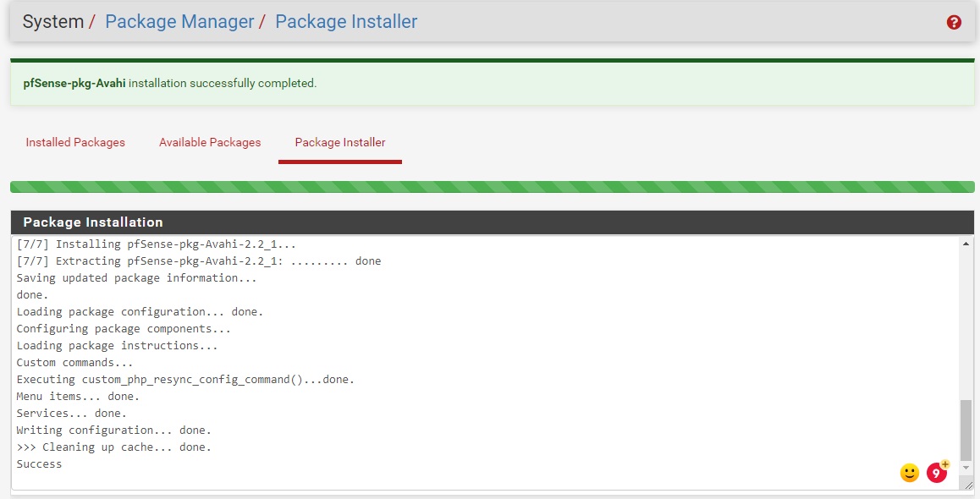Image resolution: width=980 pixels, height=499 pixels.
Task: Switch to the Available Packages tab
Action: coord(210,142)
